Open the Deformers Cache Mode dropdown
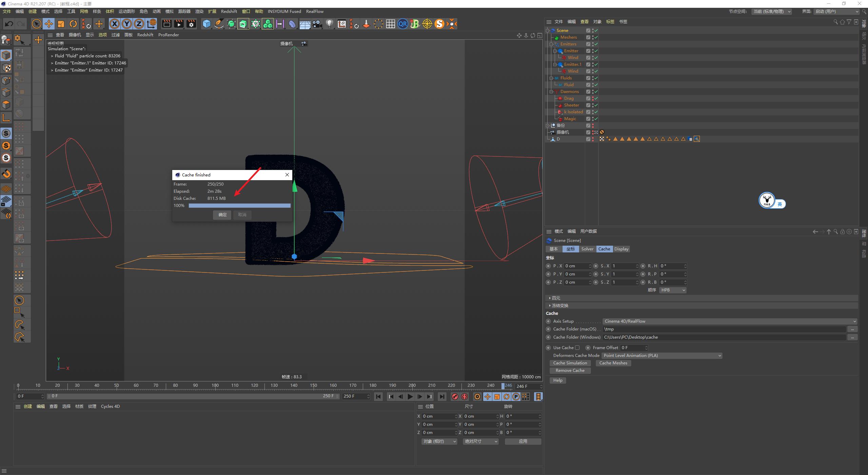This screenshot has height=475, width=868. click(662, 355)
